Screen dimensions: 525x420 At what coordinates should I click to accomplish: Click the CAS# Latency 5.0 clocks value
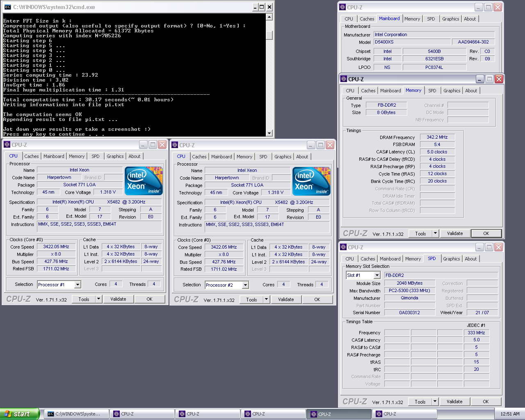pos(437,152)
